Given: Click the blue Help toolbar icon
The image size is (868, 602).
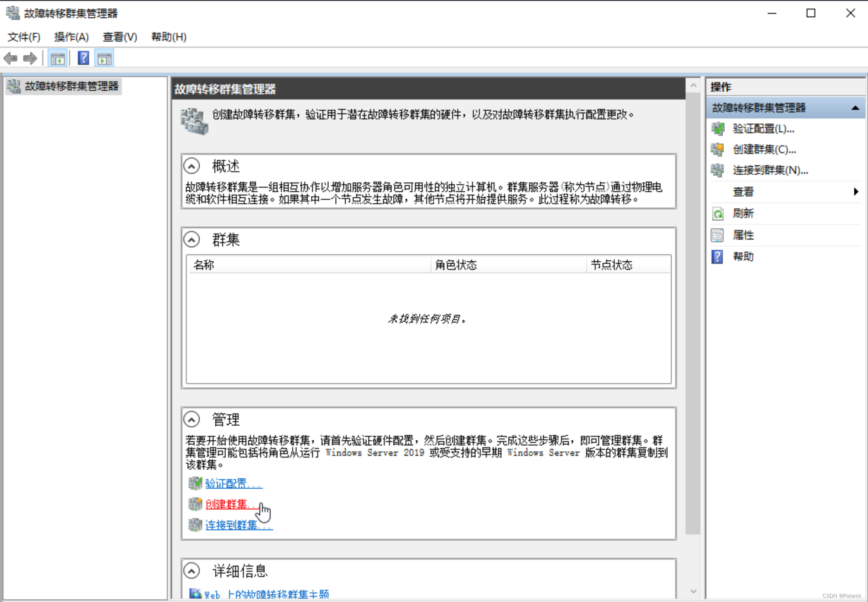Looking at the screenshot, I should [83, 58].
